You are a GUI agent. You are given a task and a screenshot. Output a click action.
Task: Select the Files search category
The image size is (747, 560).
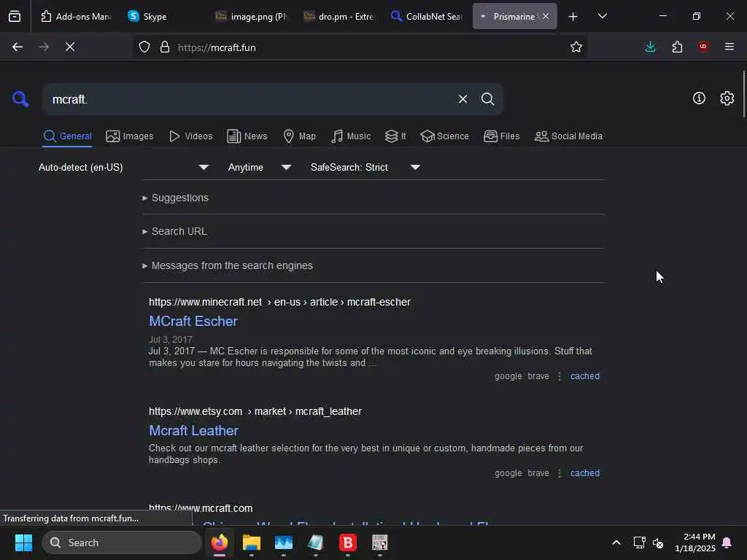(501, 136)
